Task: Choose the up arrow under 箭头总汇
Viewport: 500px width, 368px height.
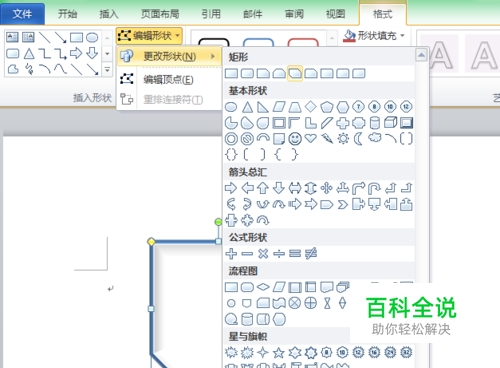Action: pos(263,188)
